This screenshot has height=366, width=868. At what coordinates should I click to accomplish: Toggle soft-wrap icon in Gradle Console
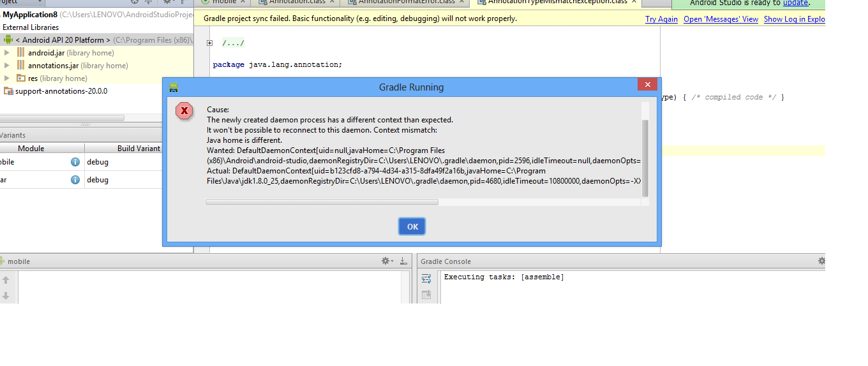pos(426,279)
